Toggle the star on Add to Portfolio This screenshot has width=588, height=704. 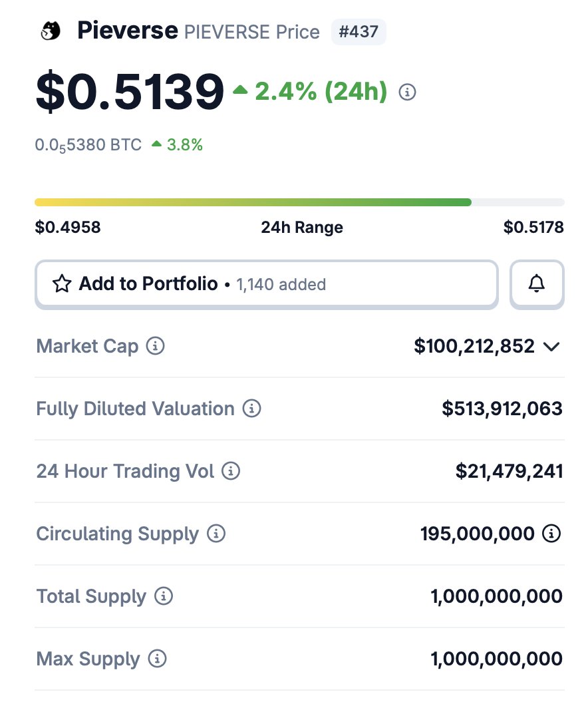[x=62, y=284]
